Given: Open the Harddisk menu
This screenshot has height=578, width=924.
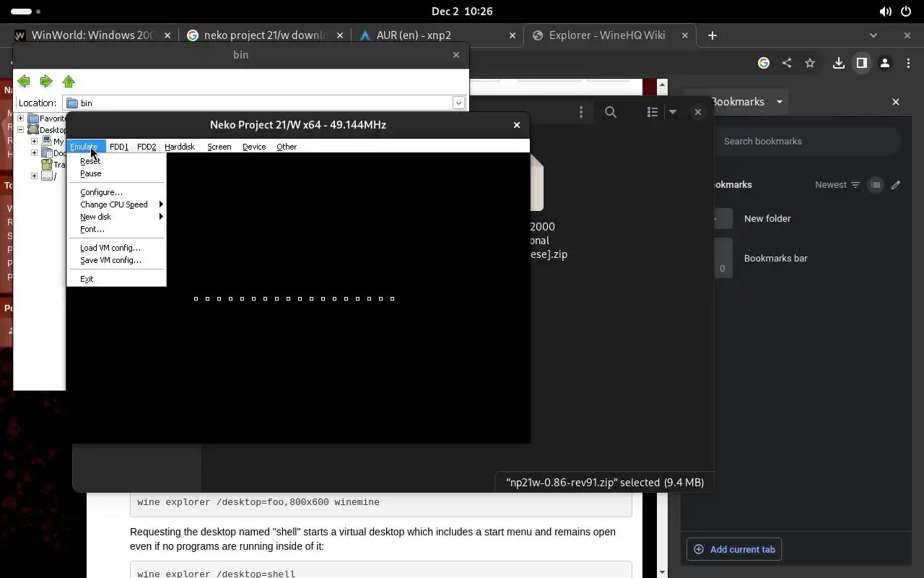Looking at the screenshot, I should tap(180, 147).
